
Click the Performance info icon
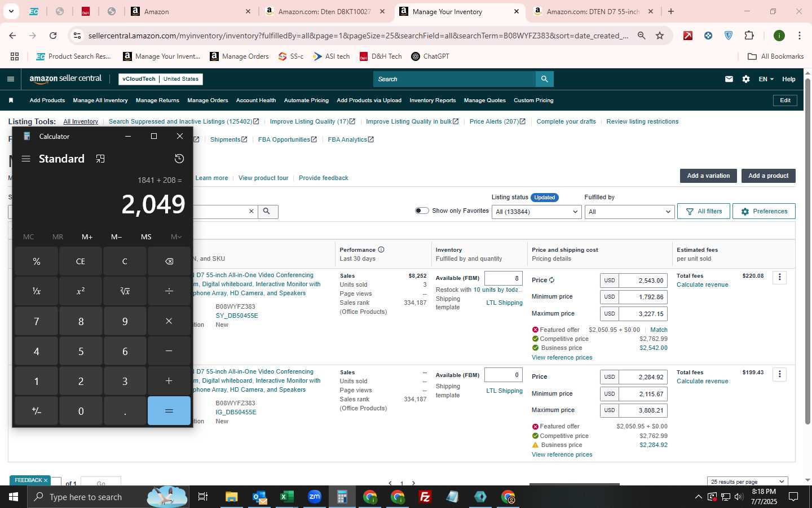click(x=381, y=249)
